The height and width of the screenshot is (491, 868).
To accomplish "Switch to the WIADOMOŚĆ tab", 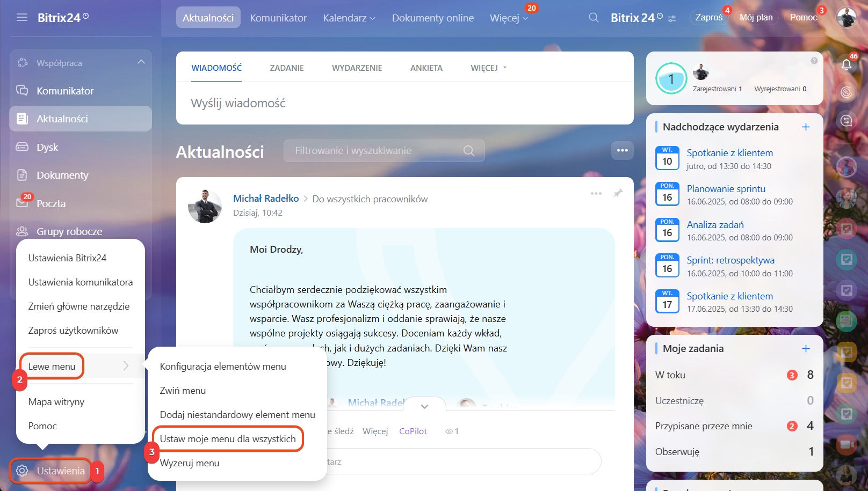I will click(x=216, y=68).
